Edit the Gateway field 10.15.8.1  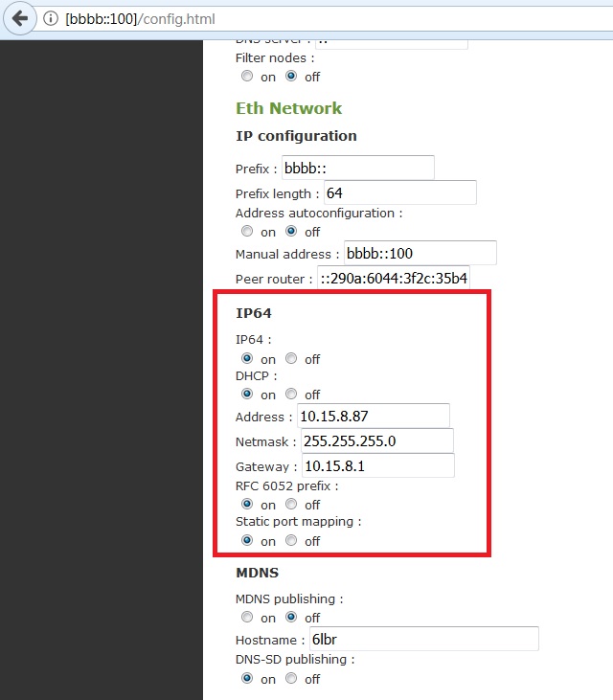[378, 465]
